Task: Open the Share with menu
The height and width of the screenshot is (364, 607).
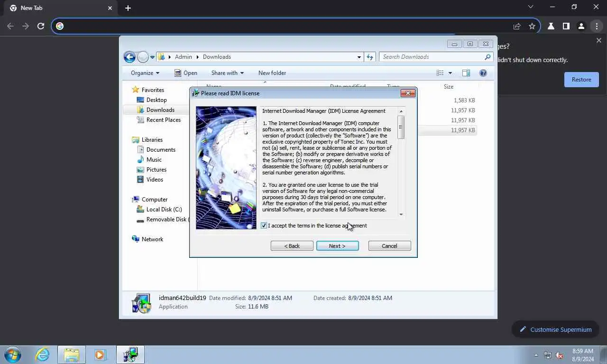Action: (x=227, y=73)
